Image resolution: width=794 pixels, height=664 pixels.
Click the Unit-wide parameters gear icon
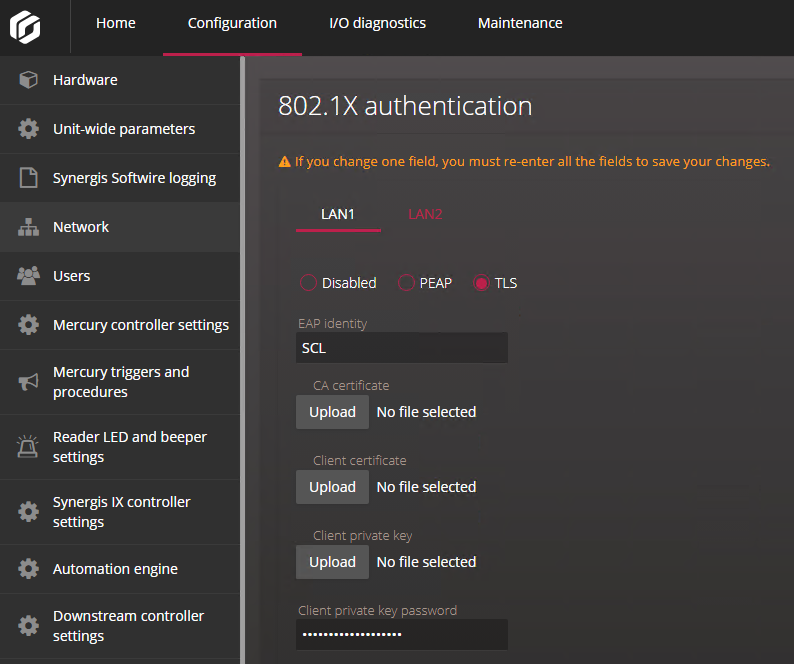28,129
